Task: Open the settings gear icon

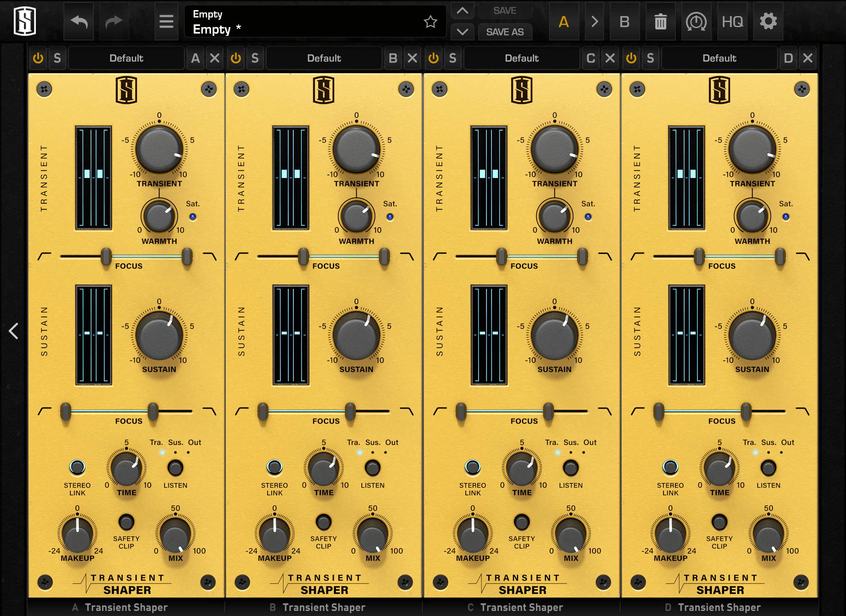Action: click(x=768, y=22)
